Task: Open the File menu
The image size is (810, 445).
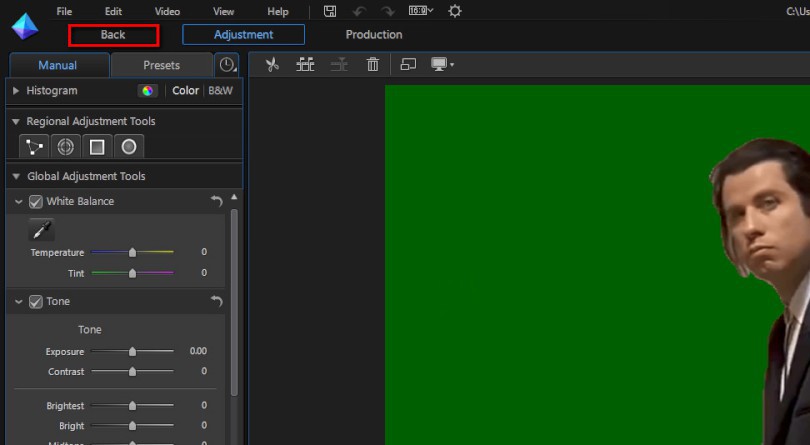Action: [64, 11]
